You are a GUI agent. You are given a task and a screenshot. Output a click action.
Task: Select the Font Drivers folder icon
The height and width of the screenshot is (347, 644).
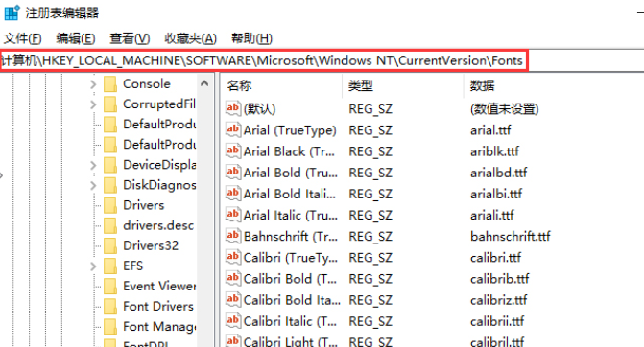pos(110,307)
